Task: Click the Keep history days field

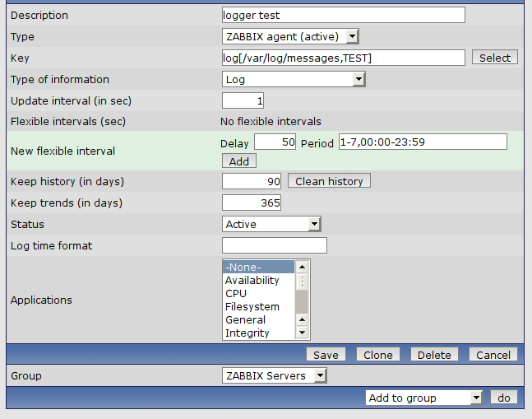Action: [x=252, y=181]
